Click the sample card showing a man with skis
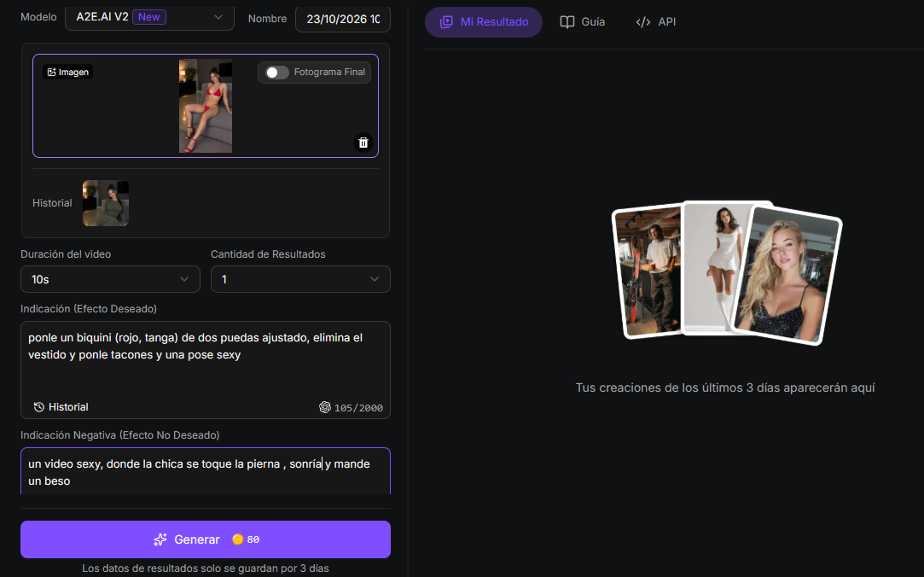 (648, 272)
